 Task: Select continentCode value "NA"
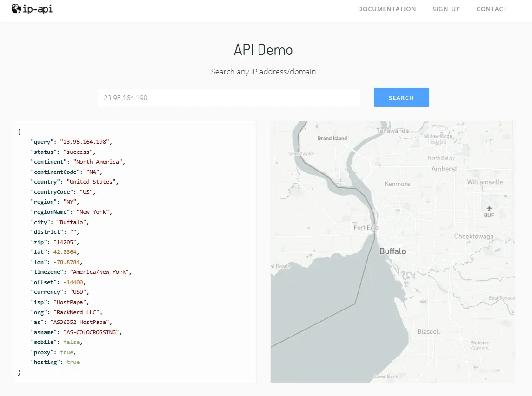click(x=93, y=172)
